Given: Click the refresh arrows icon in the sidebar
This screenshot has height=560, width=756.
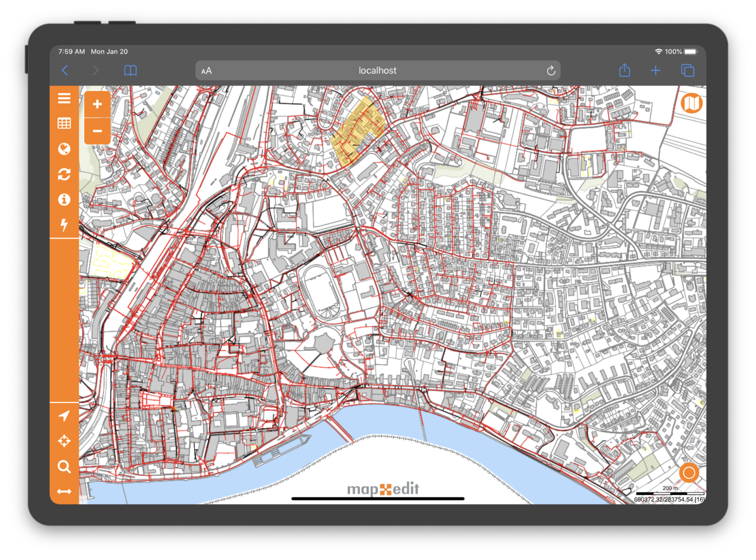Looking at the screenshot, I should (64, 174).
